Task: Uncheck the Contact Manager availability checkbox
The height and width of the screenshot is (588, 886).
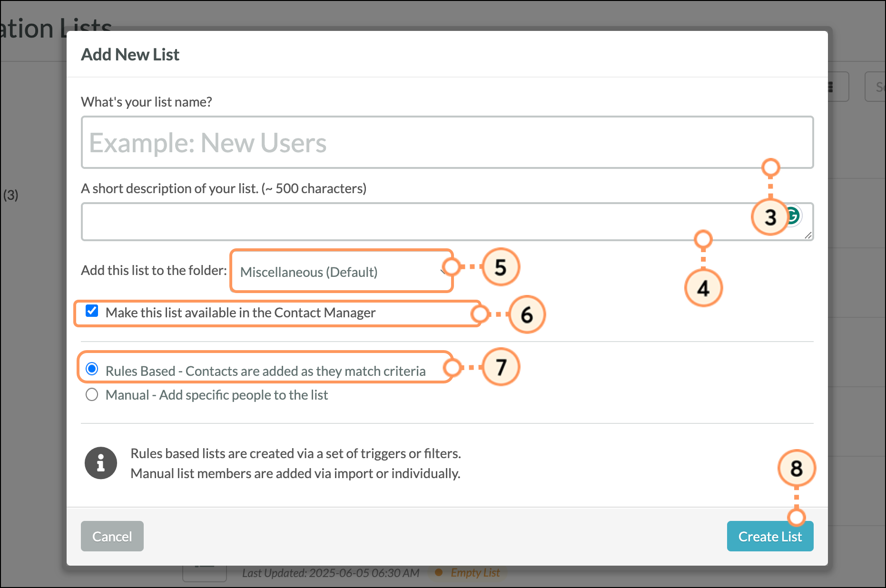Action: click(x=92, y=311)
